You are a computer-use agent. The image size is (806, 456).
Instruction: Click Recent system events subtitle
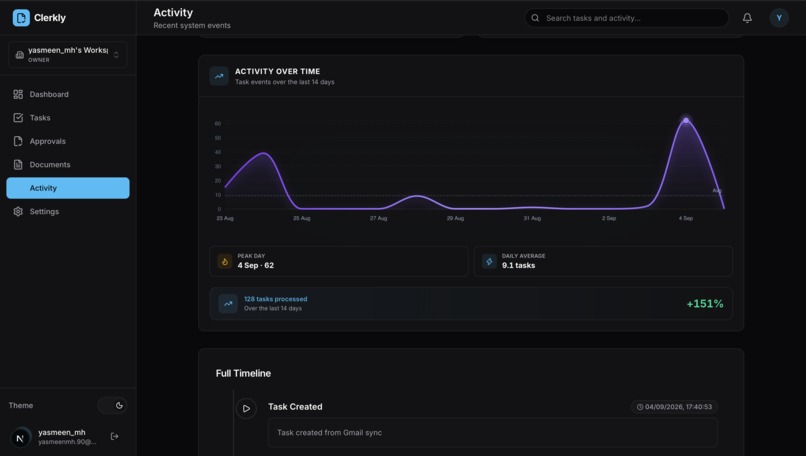[x=192, y=25]
